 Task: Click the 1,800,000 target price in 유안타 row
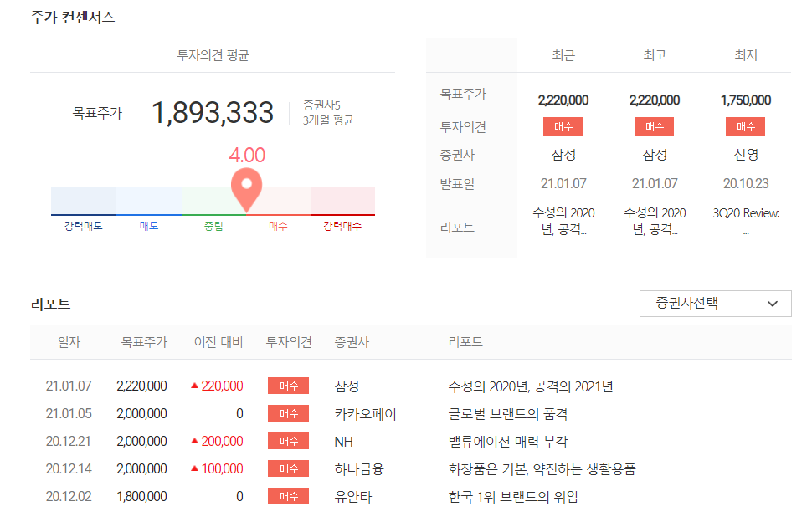pyautogui.click(x=141, y=496)
